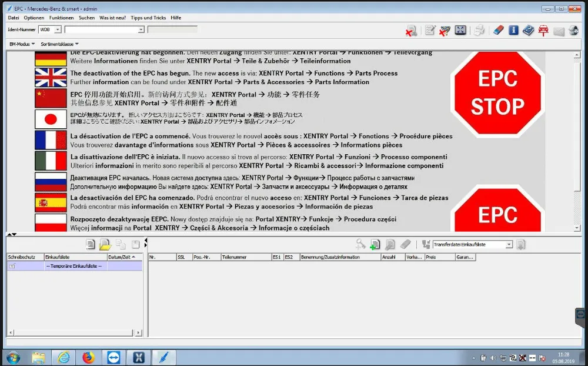
Task: Click the TeamViewer side panel tab
Action: [581, 317]
